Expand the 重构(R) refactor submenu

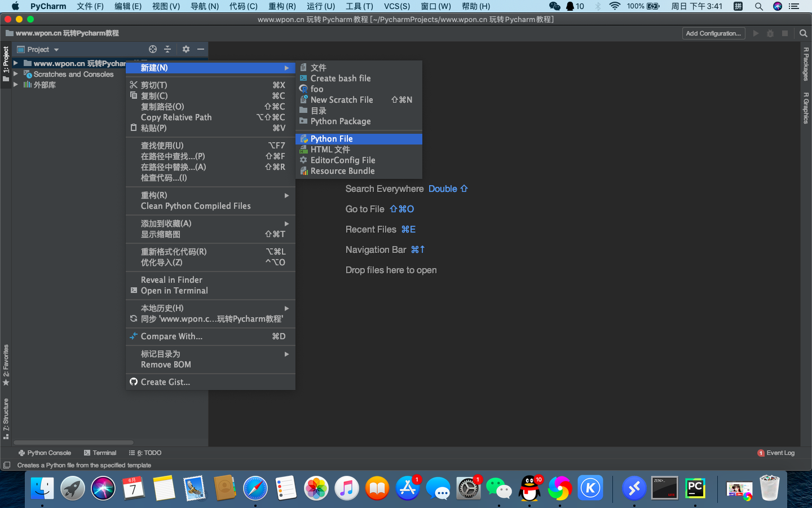pos(210,195)
